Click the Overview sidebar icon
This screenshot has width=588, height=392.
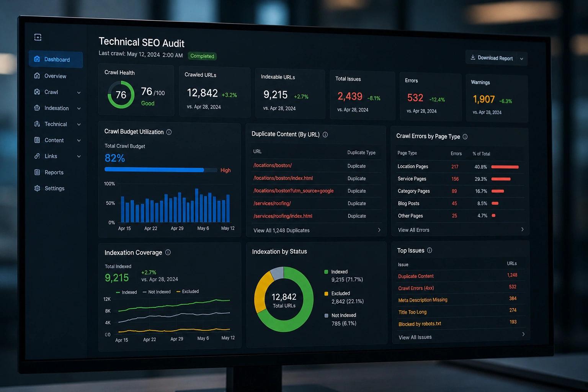coord(37,76)
